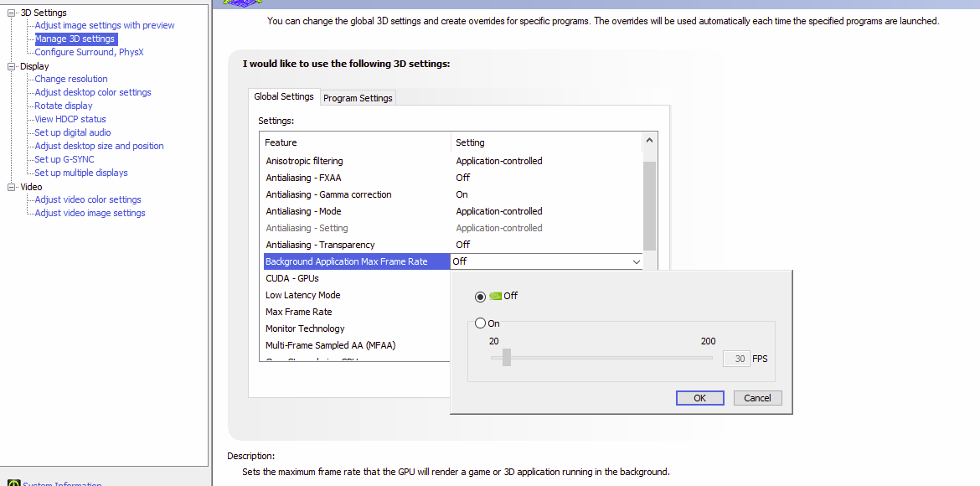Click the Antialiasing - FXAA Off value
The image size is (980, 486).
(462, 178)
